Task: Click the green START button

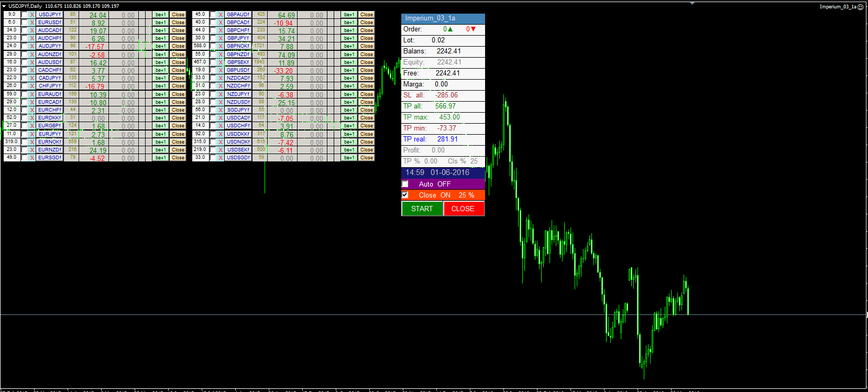Action: [x=422, y=209]
